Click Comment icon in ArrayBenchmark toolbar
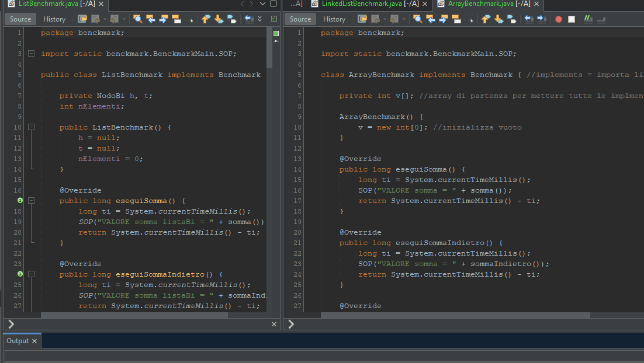The image size is (644, 363). (x=588, y=19)
